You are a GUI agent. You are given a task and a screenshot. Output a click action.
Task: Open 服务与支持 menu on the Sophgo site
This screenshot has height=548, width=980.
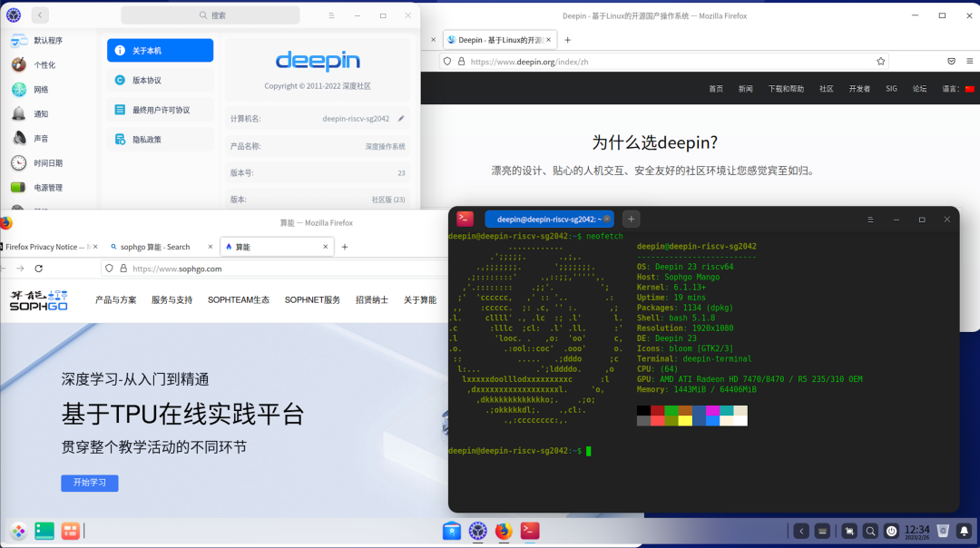[x=171, y=300]
